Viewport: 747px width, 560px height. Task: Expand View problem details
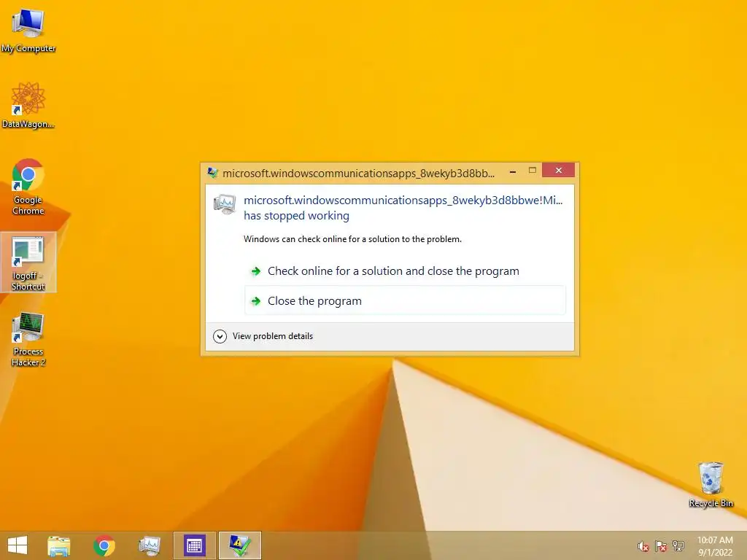click(x=263, y=336)
